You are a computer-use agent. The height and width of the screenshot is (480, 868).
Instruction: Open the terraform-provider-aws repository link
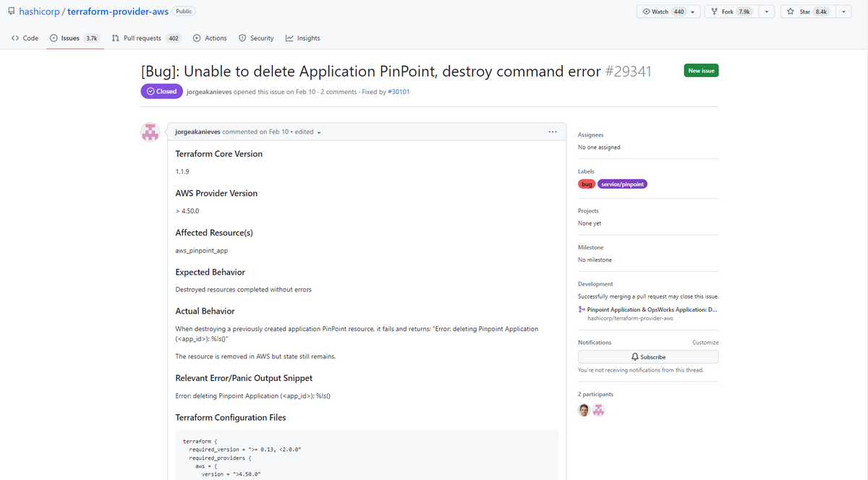119,12
